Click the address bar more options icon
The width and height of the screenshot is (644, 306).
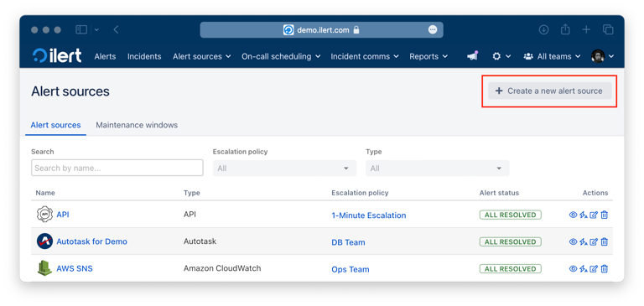[x=433, y=29]
